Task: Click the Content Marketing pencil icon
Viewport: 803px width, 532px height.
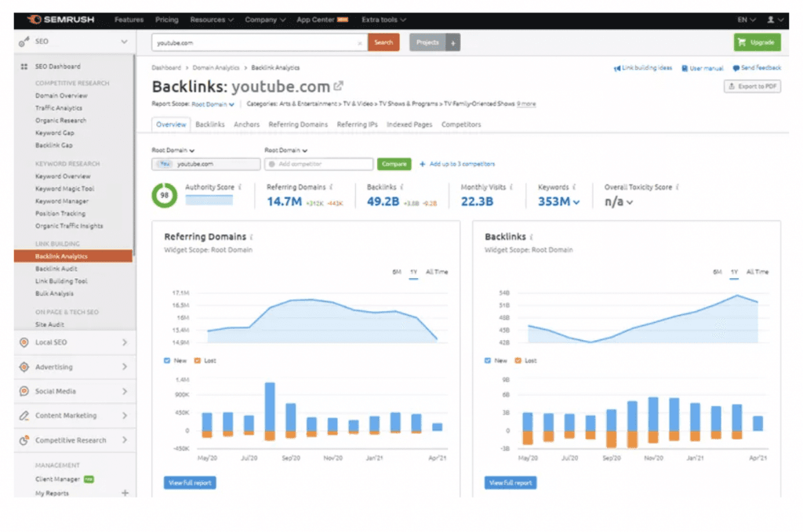Action: 24,416
